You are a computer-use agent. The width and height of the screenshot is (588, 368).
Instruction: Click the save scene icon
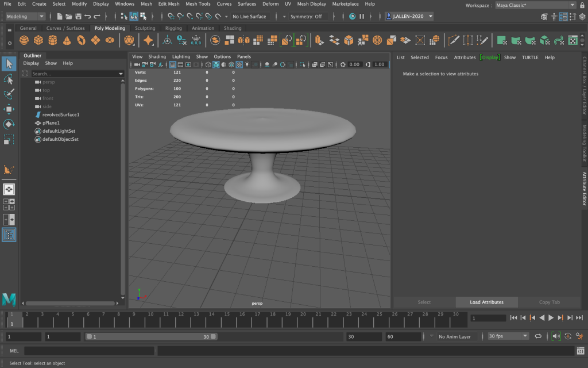pos(78,17)
